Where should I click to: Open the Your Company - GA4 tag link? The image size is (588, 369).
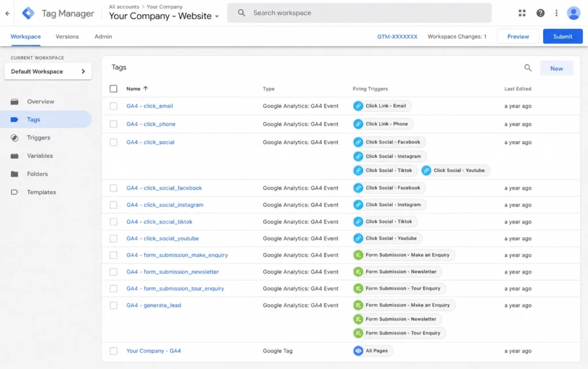pos(153,351)
